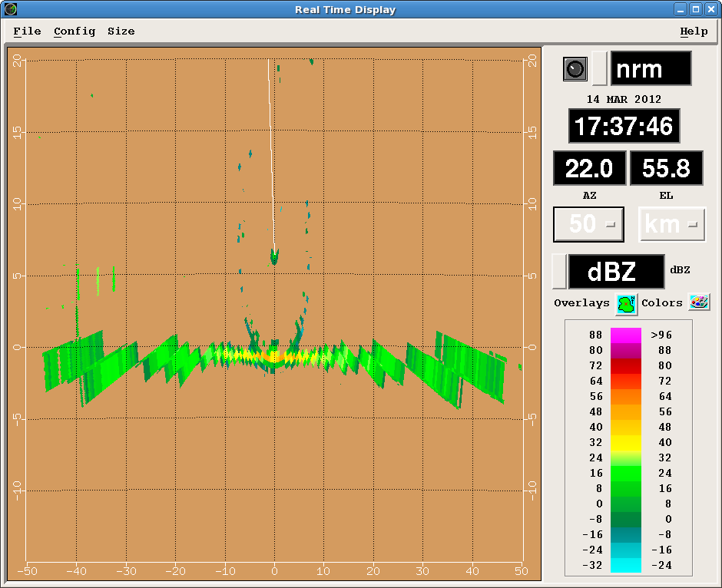Click the orange 64 color band
Viewport: 722px width, 588px height.
626,397
